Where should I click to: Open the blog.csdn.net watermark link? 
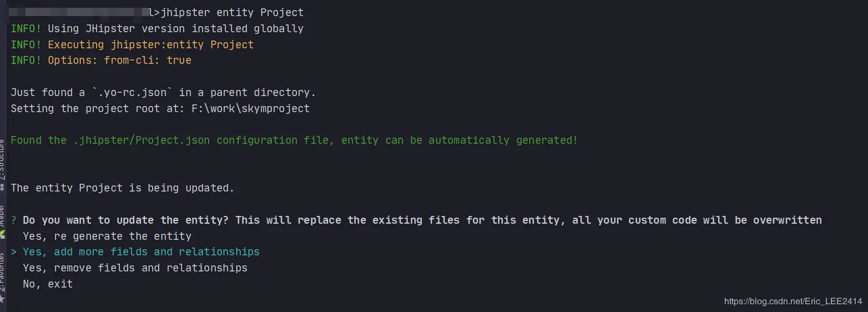click(x=794, y=301)
